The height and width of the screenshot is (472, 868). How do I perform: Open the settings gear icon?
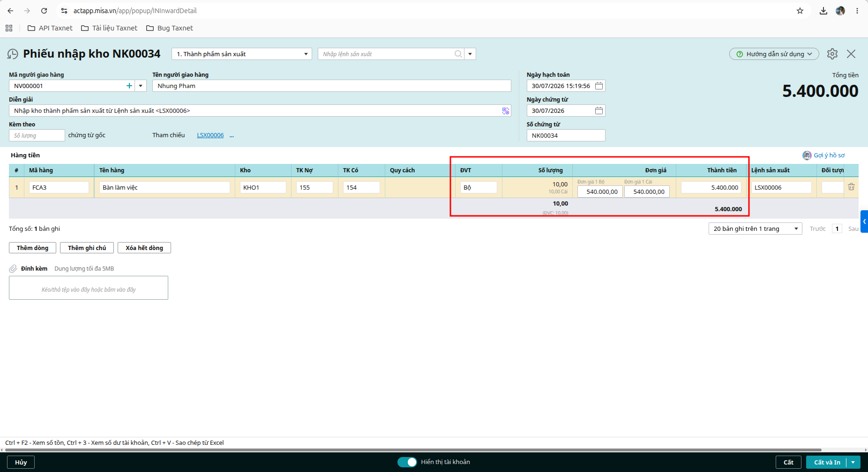click(x=832, y=54)
